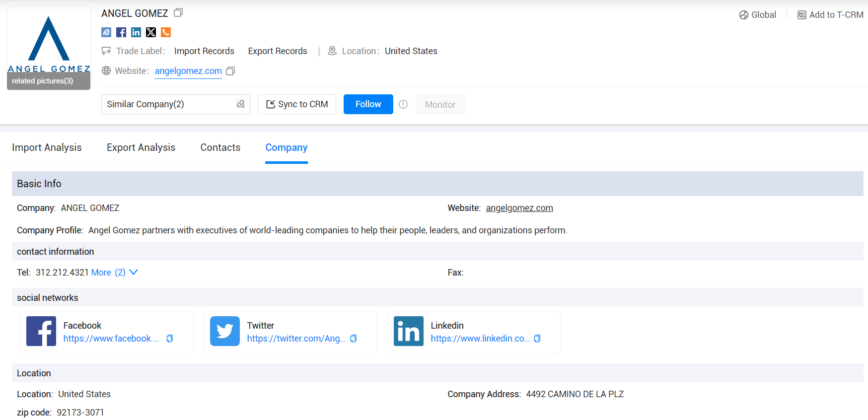This screenshot has height=420, width=868.
Task: Expand the More (2) telephone chevron
Action: pos(134,272)
